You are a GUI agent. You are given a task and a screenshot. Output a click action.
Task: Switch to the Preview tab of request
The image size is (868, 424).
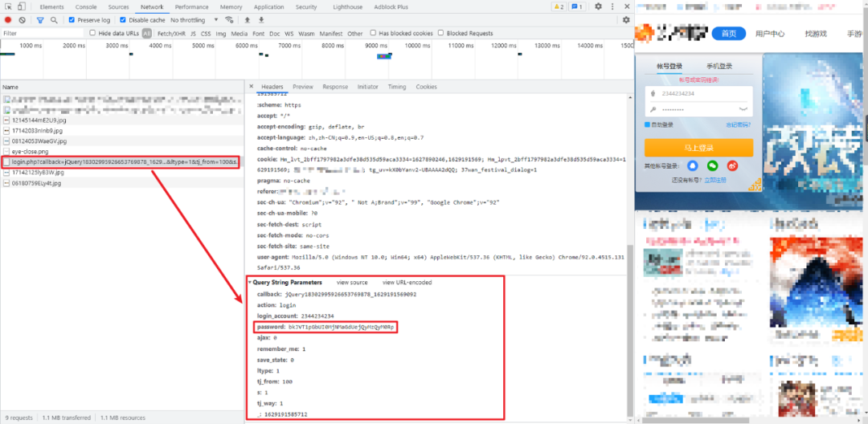[303, 87]
